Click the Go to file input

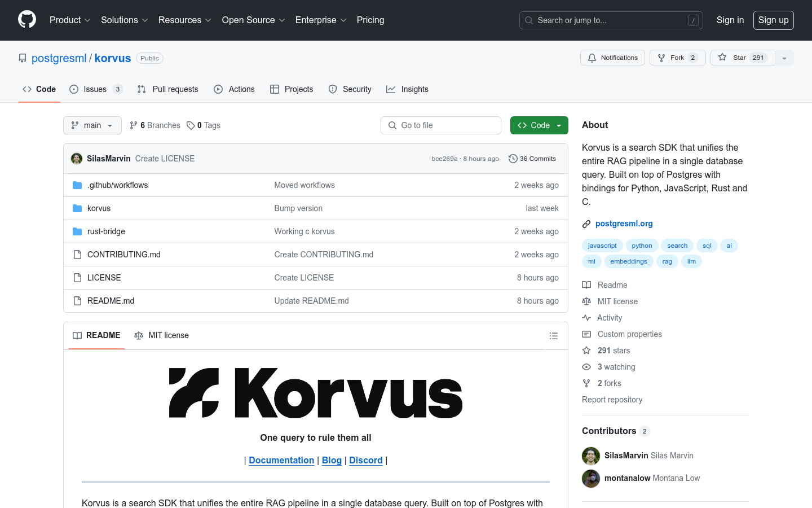pyautogui.click(x=441, y=125)
